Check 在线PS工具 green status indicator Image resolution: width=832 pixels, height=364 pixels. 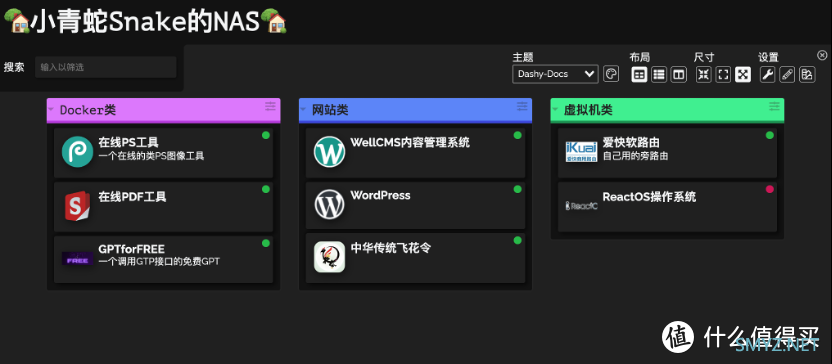coord(266,135)
